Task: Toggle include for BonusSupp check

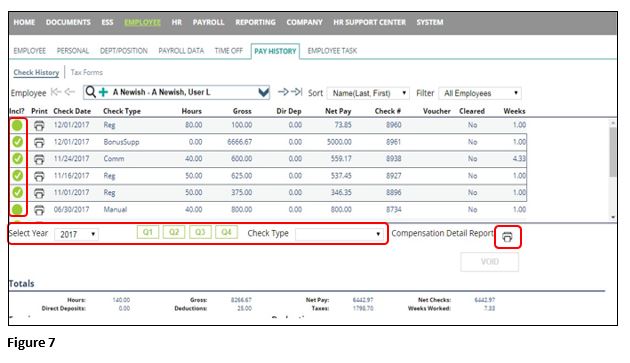Action: pyautogui.click(x=17, y=142)
